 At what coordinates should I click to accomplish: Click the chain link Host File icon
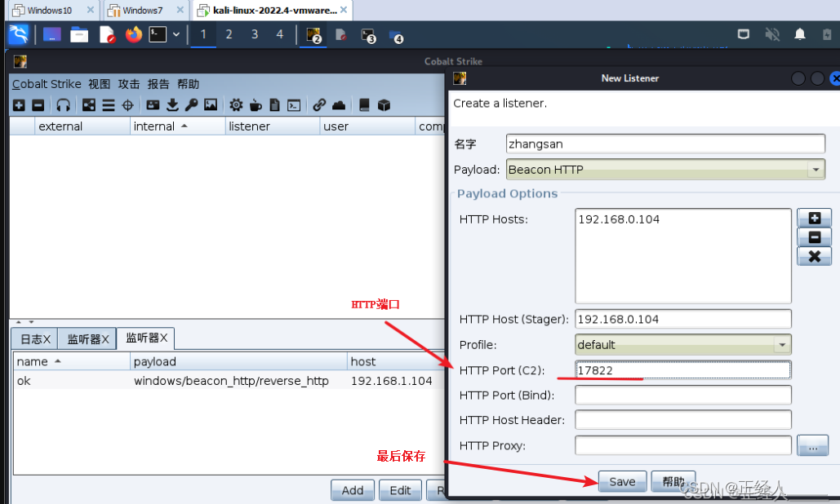pos(319,105)
